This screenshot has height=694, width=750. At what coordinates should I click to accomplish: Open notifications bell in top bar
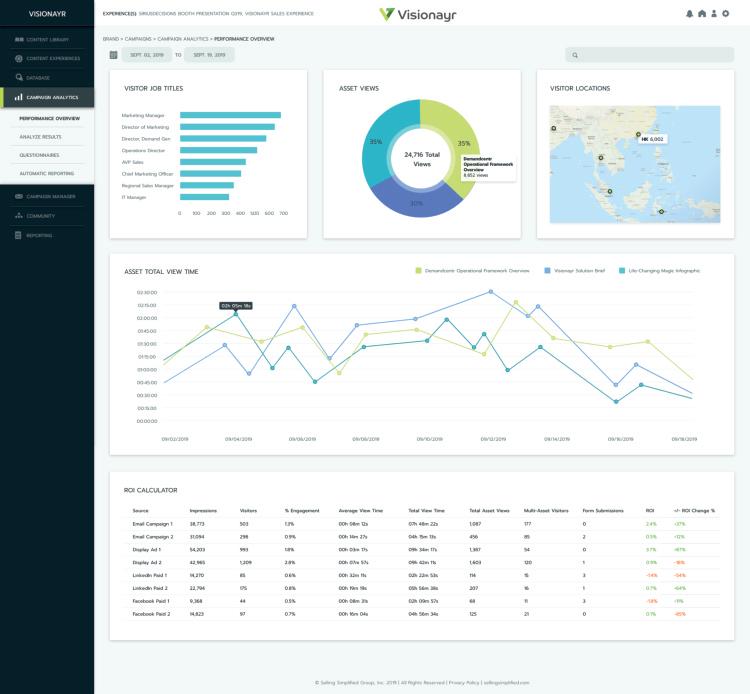tap(689, 14)
